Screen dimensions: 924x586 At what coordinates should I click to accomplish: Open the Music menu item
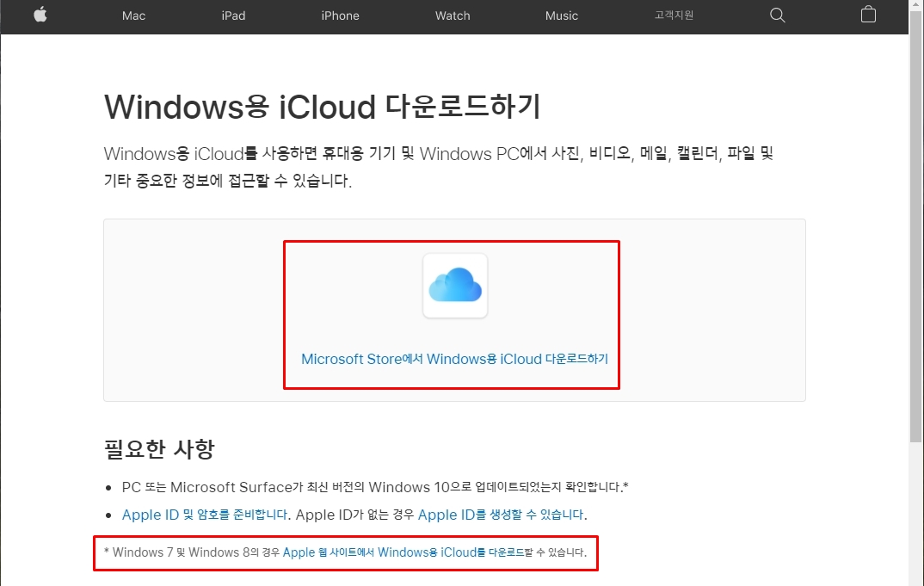pos(562,15)
